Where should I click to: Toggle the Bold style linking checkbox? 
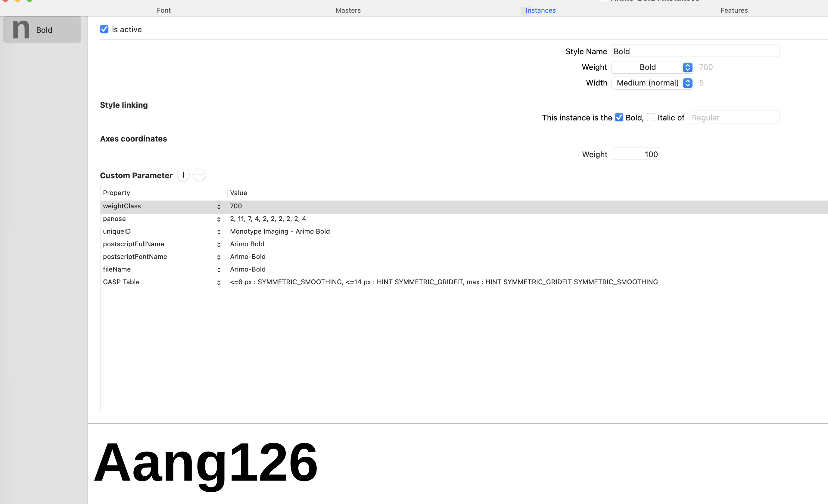[x=619, y=117]
